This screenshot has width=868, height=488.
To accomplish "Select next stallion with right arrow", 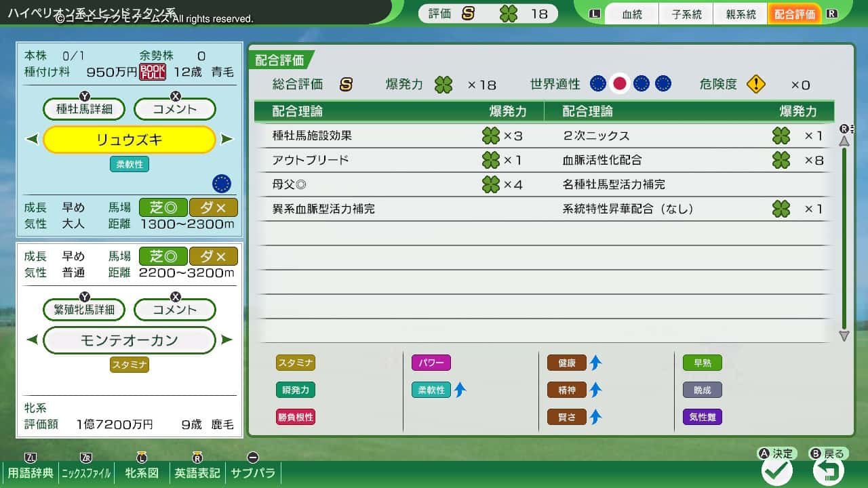I will [226, 140].
